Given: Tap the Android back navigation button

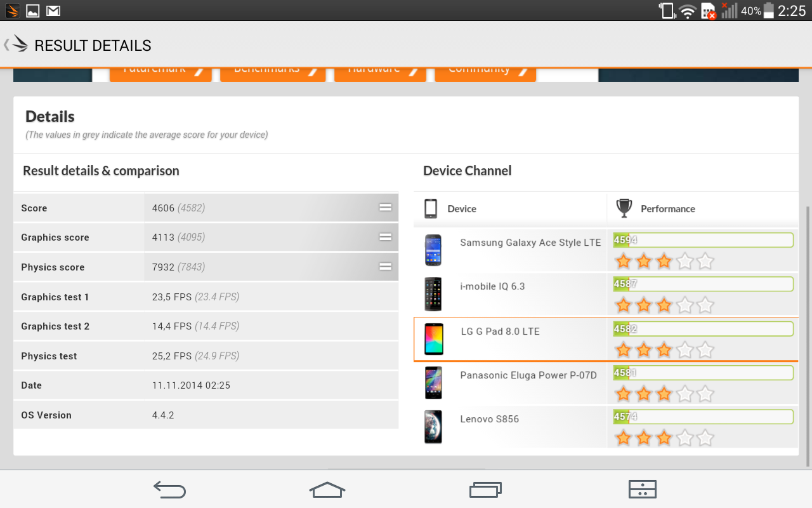Looking at the screenshot, I should [x=170, y=489].
